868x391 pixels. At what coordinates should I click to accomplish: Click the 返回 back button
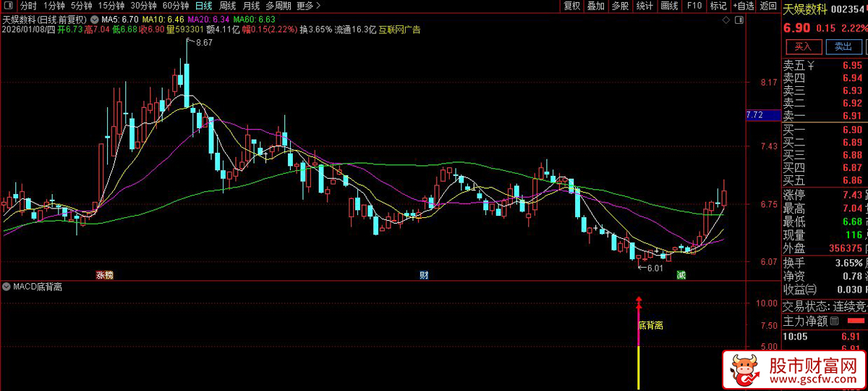click(x=768, y=6)
